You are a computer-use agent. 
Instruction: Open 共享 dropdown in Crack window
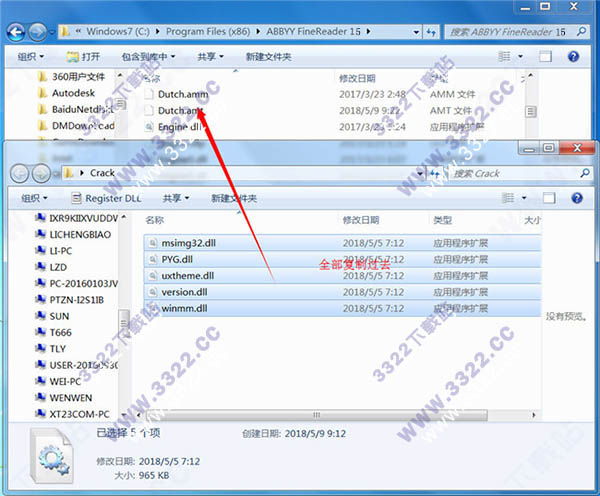pyautogui.click(x=176, y=198)
